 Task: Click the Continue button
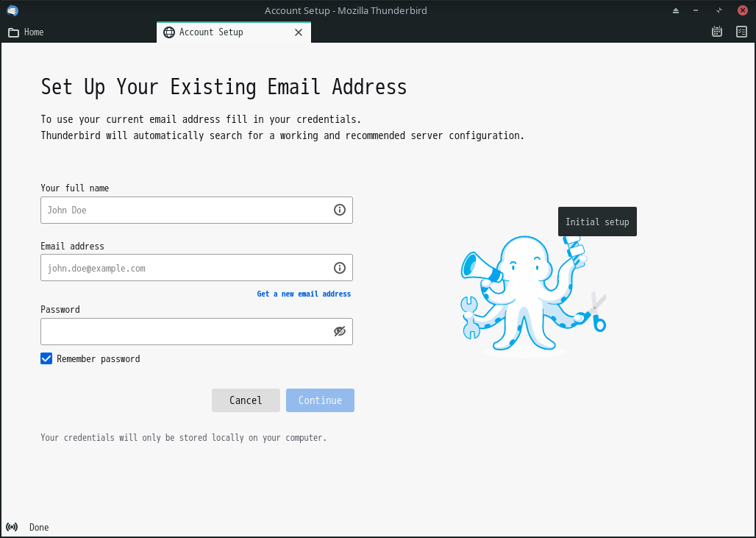coord(320,400)
